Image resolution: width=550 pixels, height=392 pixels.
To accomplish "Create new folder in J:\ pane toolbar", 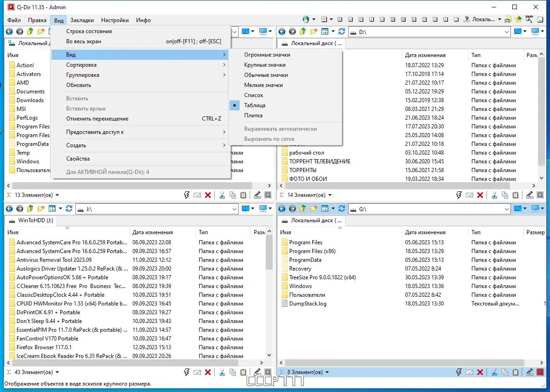I will coord(40,209).
